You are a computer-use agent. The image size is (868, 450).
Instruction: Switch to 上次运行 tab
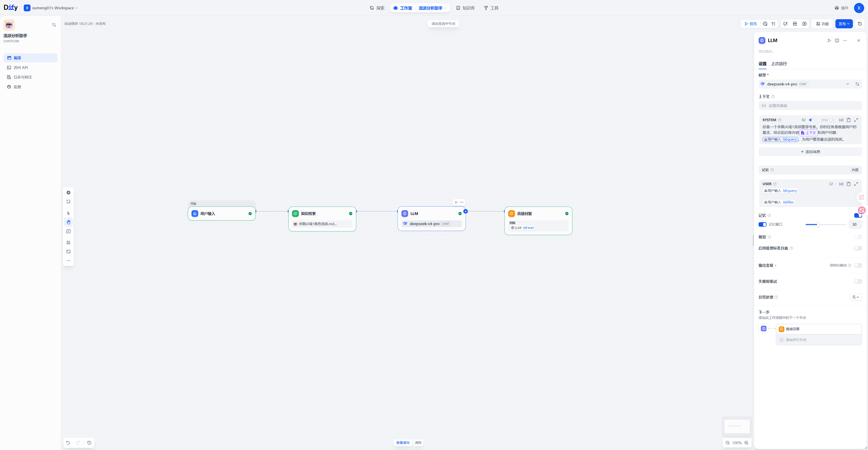click(779, 64)
